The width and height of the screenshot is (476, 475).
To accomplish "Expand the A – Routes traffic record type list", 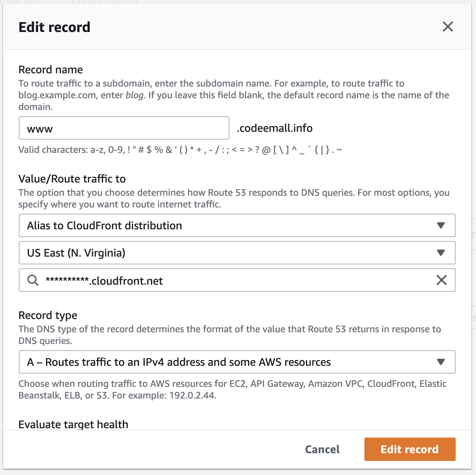I will click(x=237, y=362).
